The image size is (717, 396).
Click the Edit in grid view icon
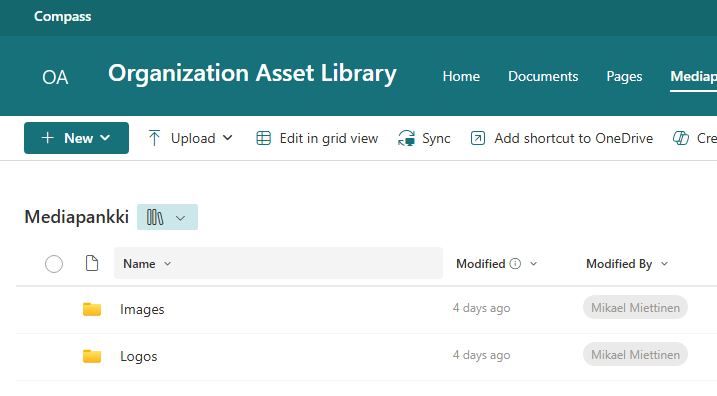point(263,138)
